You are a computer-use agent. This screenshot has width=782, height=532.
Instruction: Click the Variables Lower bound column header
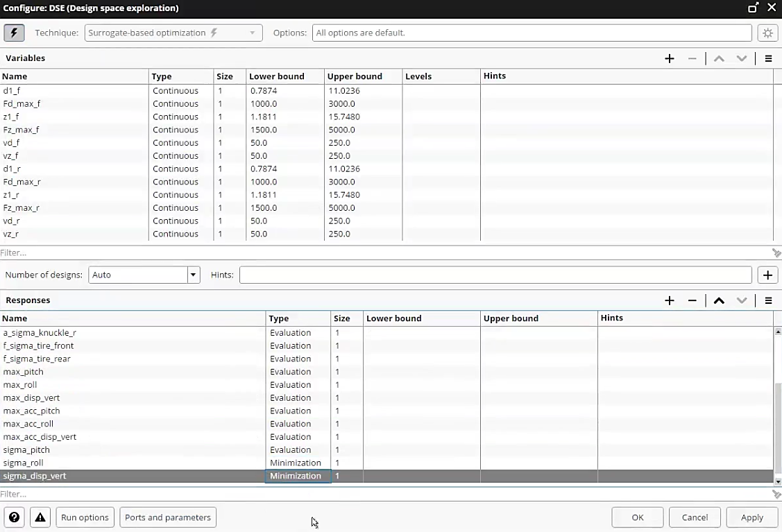coord(284,76)
